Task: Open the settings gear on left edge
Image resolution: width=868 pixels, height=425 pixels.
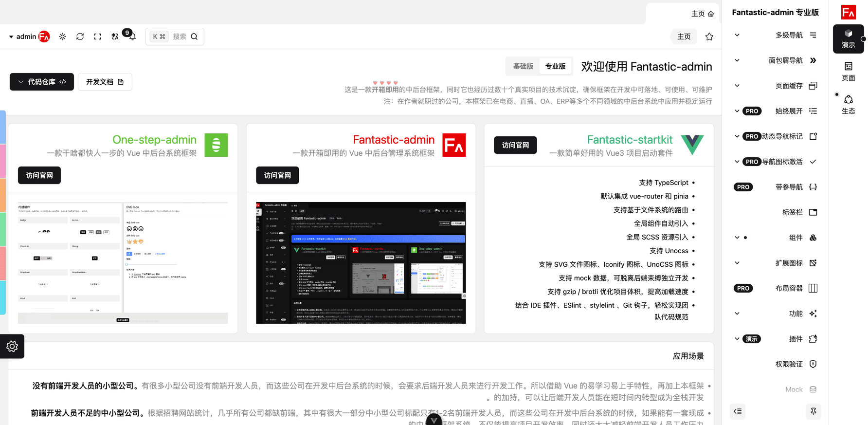Action: (12, 346)
